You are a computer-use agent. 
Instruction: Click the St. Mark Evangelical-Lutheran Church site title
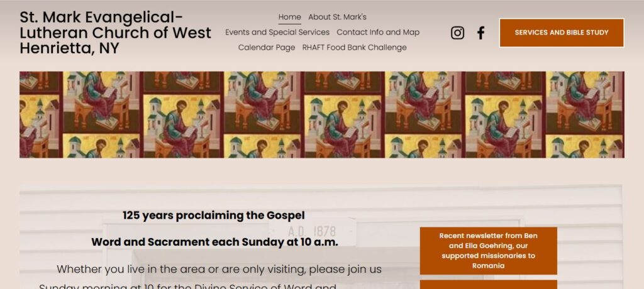click(116, 33)
